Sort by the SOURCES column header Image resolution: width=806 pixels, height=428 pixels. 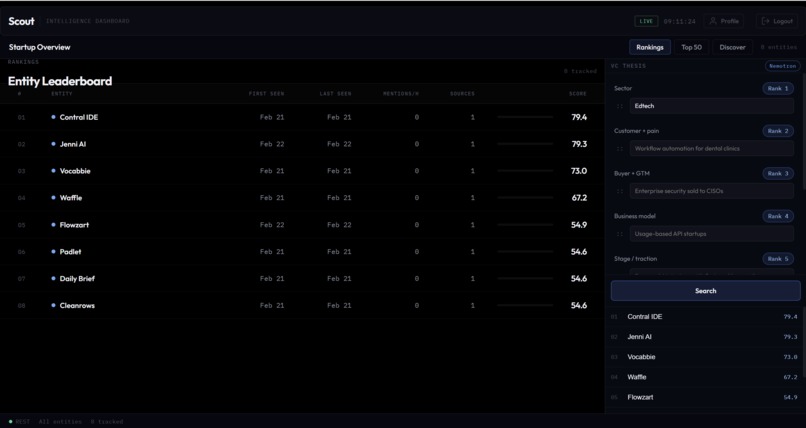click(x=462, y=94)
